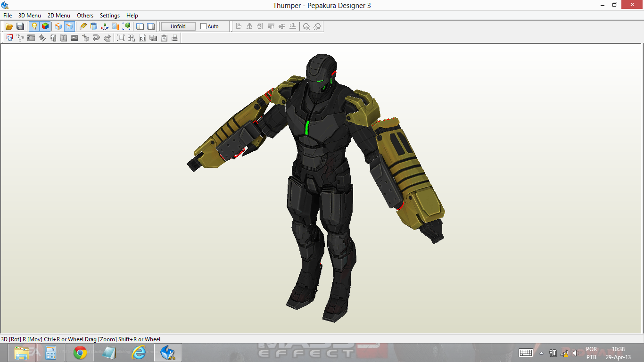This screenshot has height=362, width=644.
Task: Click the dashed selection frame icon
Action: point(121,38)
